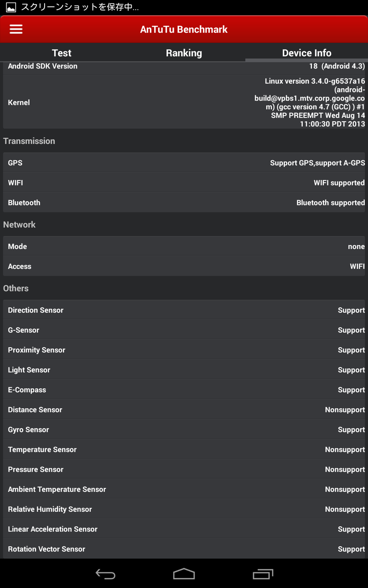Tap the Bluetooth supported row

pos(184,203)
